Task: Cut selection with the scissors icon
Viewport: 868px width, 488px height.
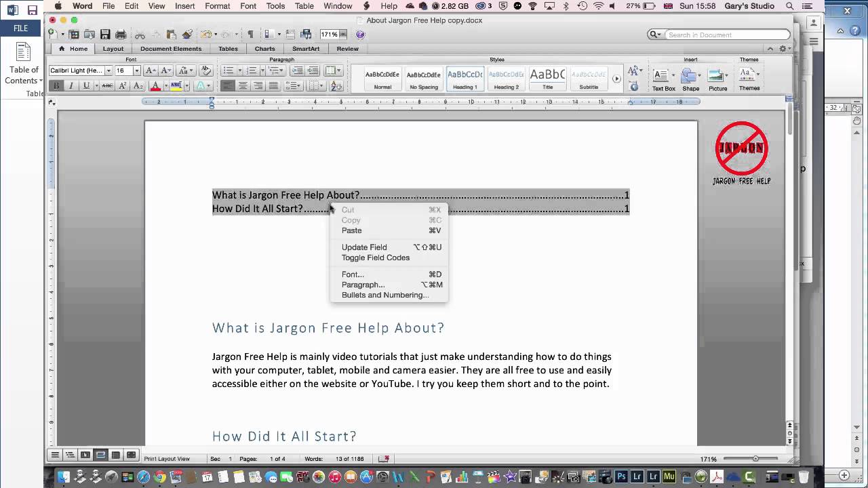Action: pyautogui.click(x=140, y=35)
